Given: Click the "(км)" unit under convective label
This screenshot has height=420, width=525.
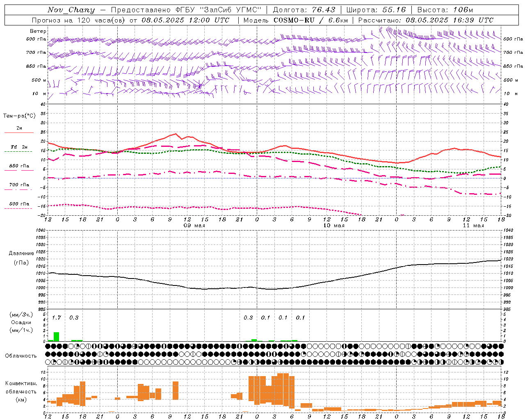Looking at the screenshot, I should (x=21, y=400).
